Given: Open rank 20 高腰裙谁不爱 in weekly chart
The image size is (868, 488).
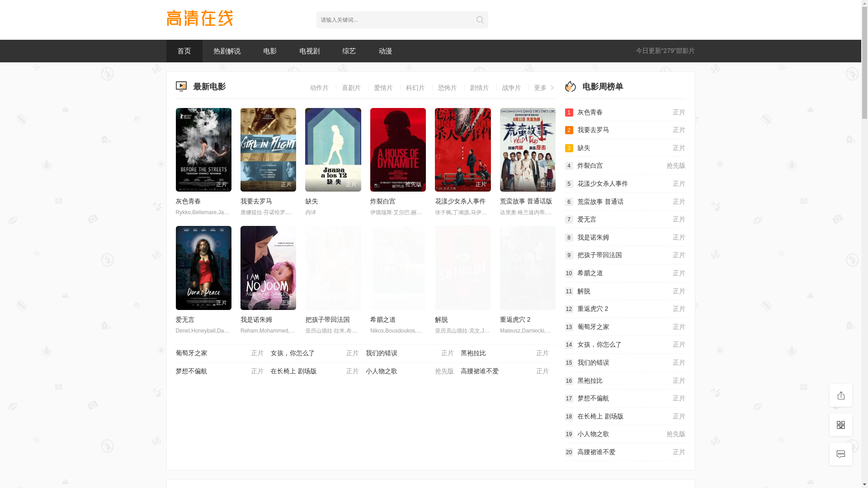Looking at the screenshot, I should coord(625,452).
